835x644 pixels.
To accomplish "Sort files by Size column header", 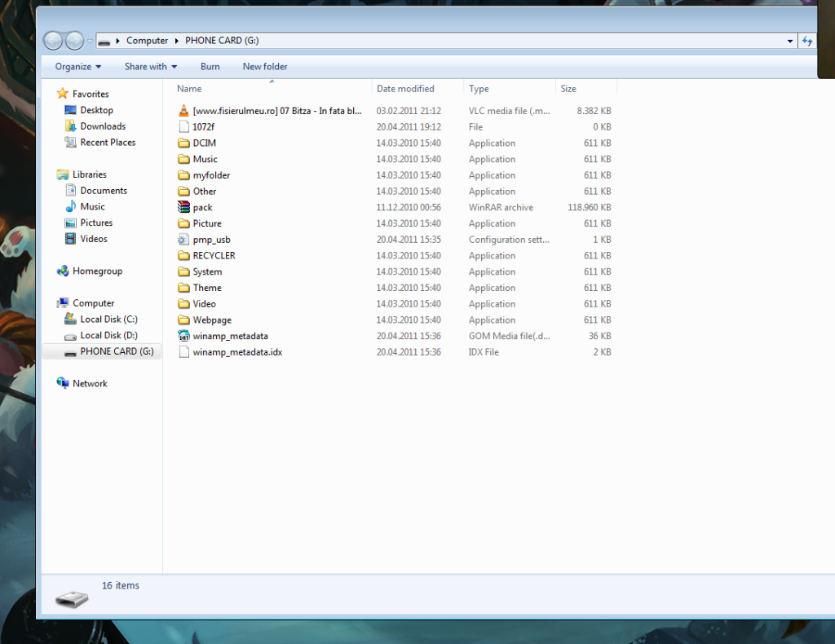I will (568, 89).
